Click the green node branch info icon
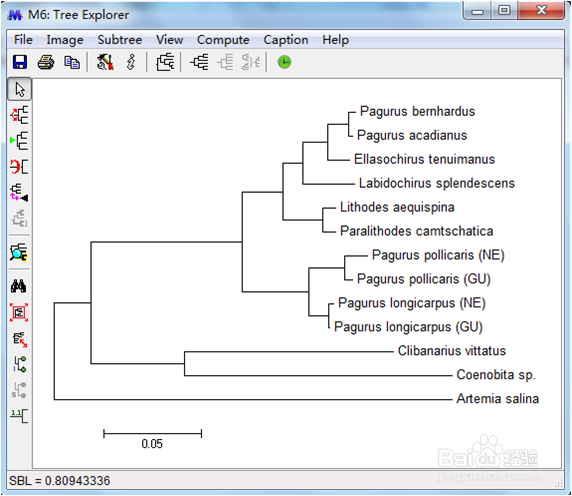Viewport: 572px width, 496px height. 20,364
